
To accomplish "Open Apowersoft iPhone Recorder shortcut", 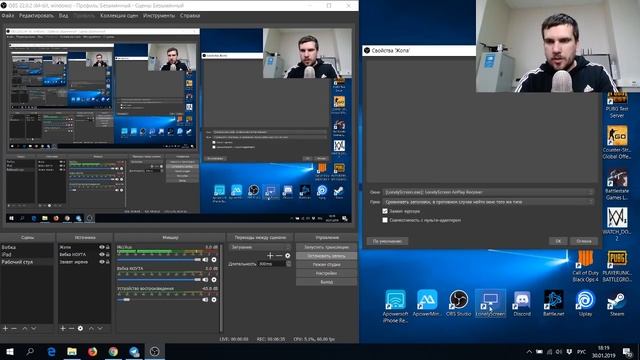I will click(395, 306).
